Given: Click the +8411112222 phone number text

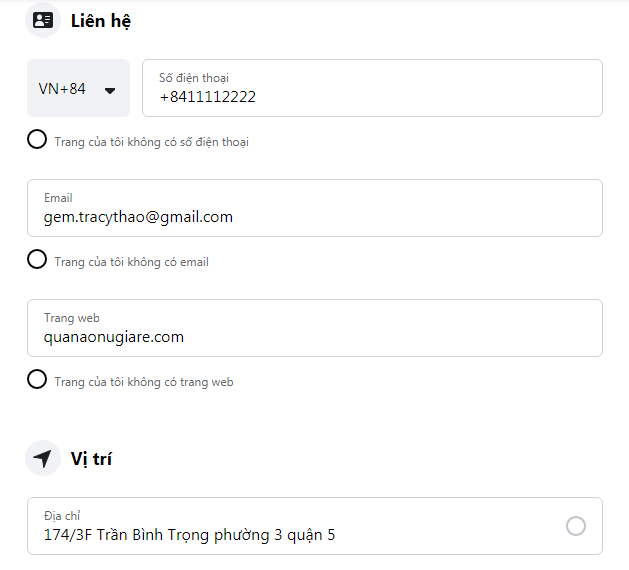Looking at the screenshot, I should point(208,97).
